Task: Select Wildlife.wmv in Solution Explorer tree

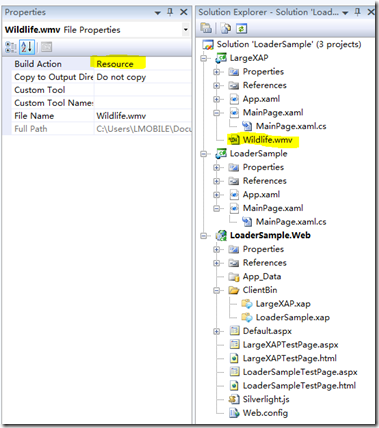Action: click(x=267, y=140)
